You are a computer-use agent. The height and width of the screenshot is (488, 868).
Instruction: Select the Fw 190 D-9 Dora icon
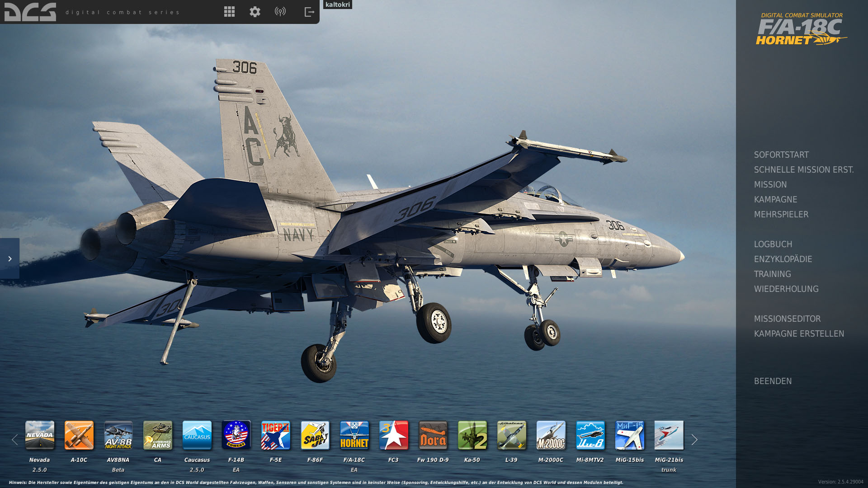433,435
